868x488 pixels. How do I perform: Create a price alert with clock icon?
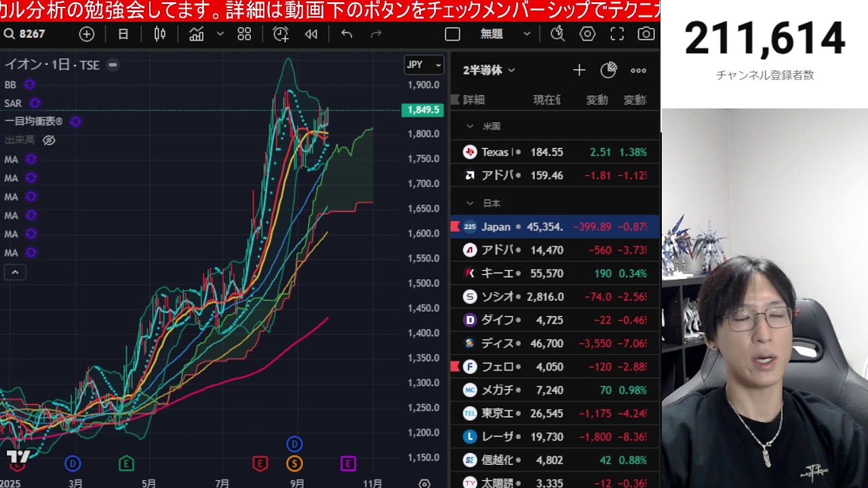click(x=280, y=34)
